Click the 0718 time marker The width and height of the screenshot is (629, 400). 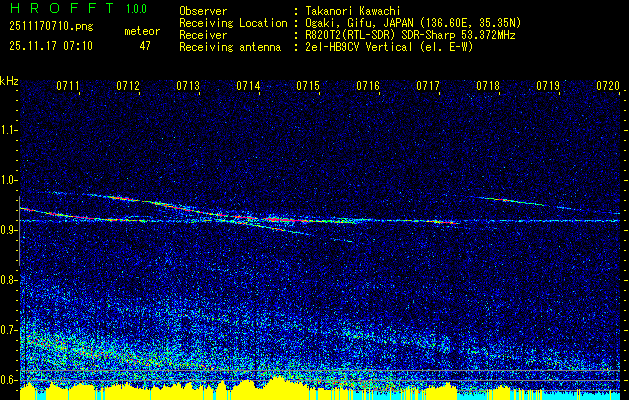click(x=488, y=86)
